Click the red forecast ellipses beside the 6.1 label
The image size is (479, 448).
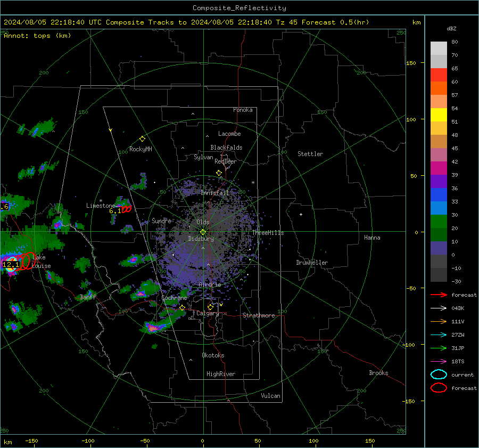pos(127,209)
